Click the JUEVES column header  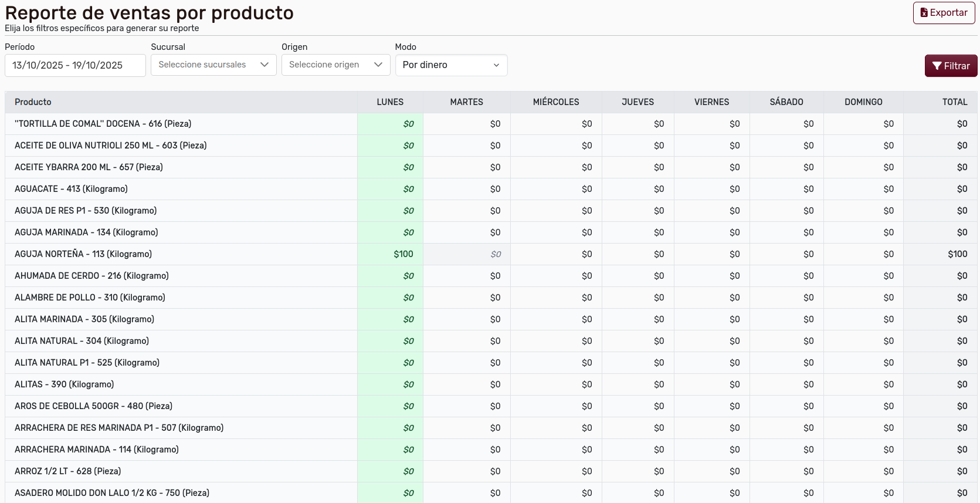pos(637,102)
